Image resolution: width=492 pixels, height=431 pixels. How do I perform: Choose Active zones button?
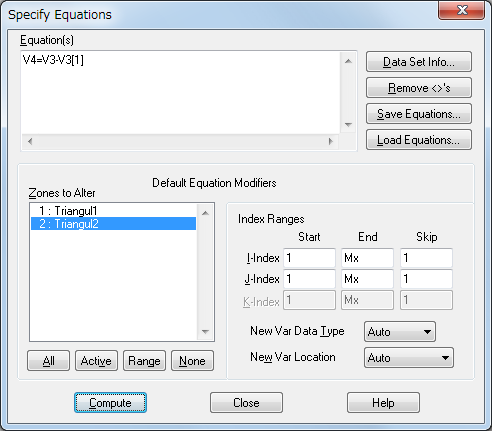(x=96, y=361)
